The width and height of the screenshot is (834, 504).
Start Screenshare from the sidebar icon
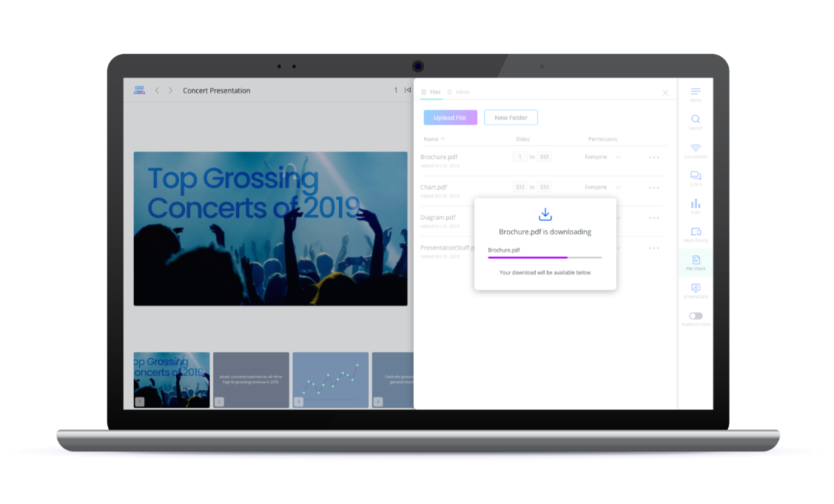tap(696, 288)
